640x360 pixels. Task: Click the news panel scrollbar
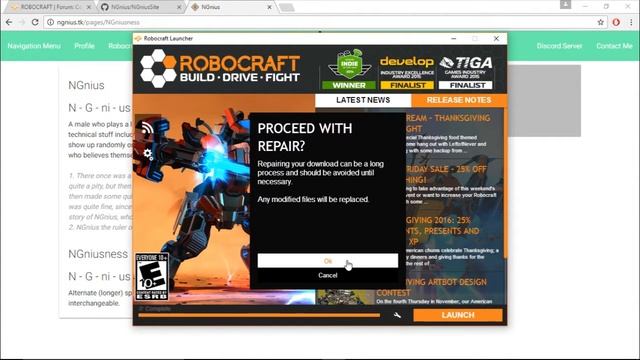tap(505, 184)
